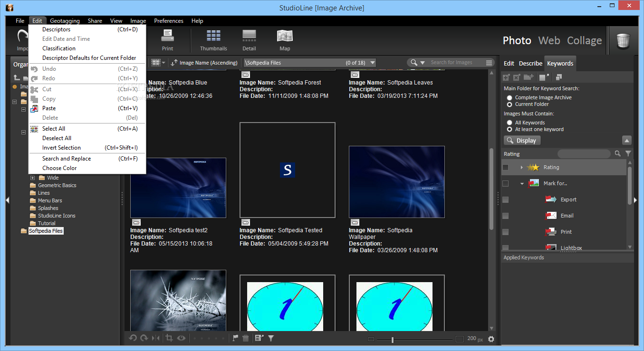Choose Select All in Edit menu
The image size is (644, 351).
87,129
